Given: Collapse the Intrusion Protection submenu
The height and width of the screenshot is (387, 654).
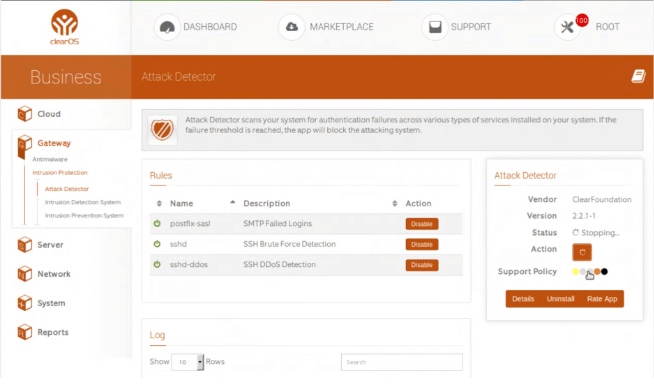Looking at the screenshot, I should pyautogui.click(x=60, y=173).
